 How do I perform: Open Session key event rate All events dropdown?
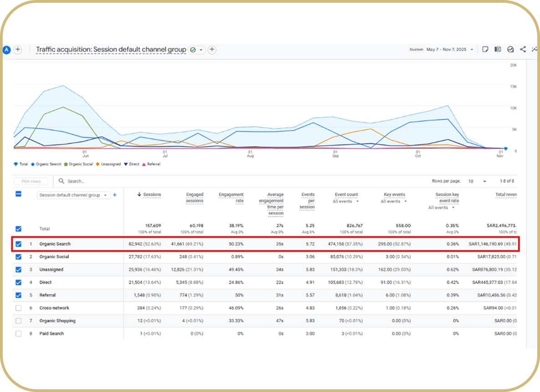point(442,208)
